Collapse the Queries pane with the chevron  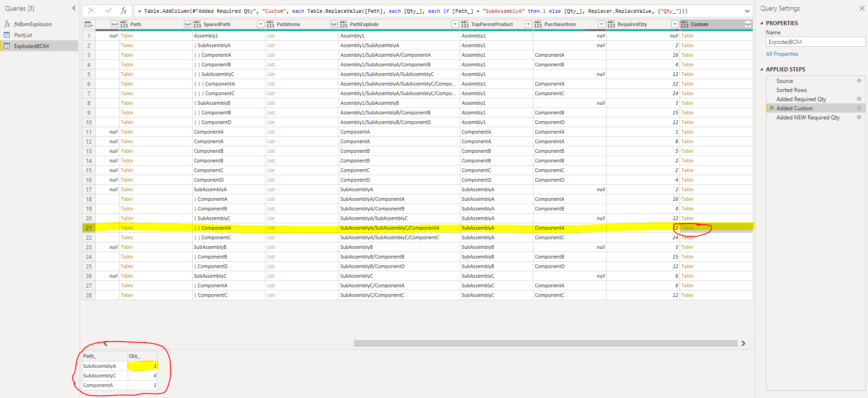tap(74, 8)
